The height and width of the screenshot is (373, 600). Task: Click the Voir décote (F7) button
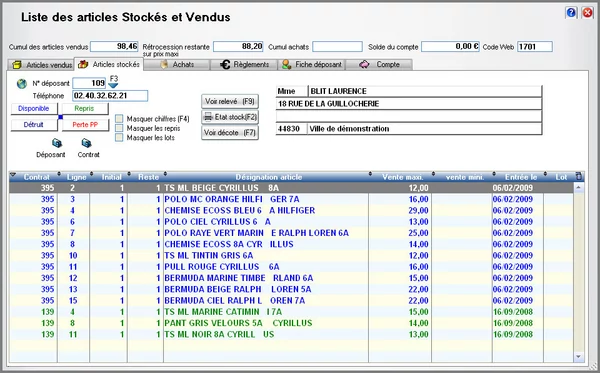[x=230, y=133]
